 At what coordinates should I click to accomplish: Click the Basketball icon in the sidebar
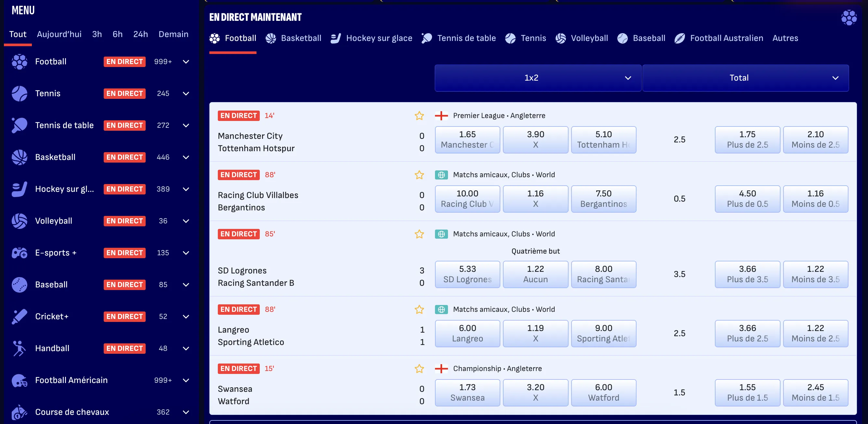click(x=20, y=157)
